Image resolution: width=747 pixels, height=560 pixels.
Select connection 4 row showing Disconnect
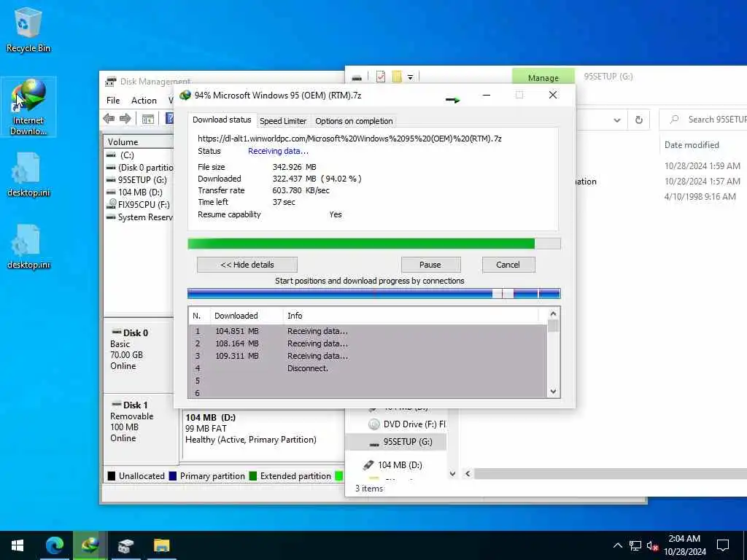tap(368, 368)
